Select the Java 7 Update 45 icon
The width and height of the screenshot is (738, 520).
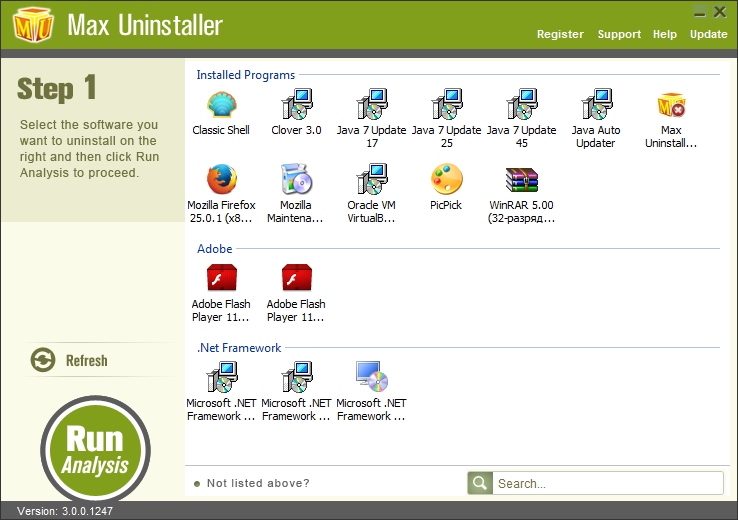(x=521, y=105)
